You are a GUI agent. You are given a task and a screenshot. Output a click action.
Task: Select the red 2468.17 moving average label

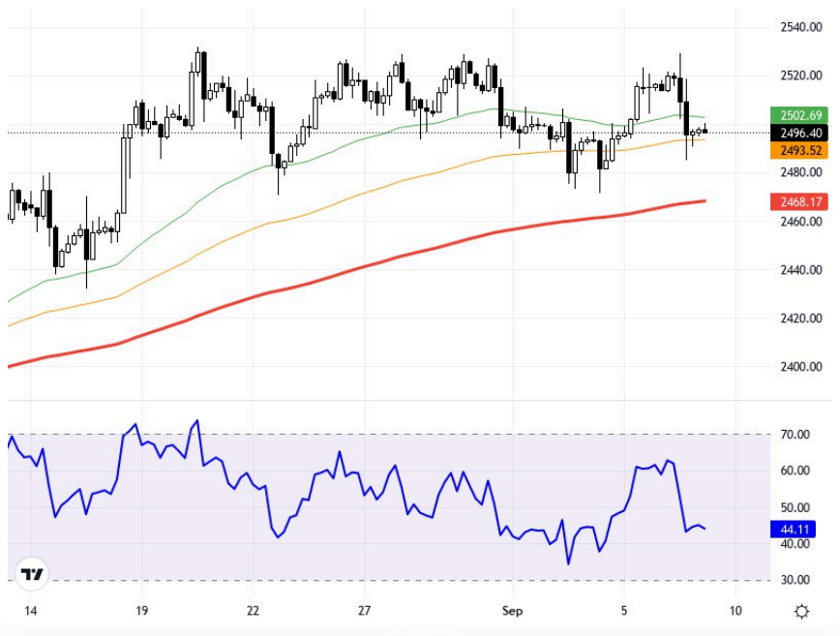(799, 202)
